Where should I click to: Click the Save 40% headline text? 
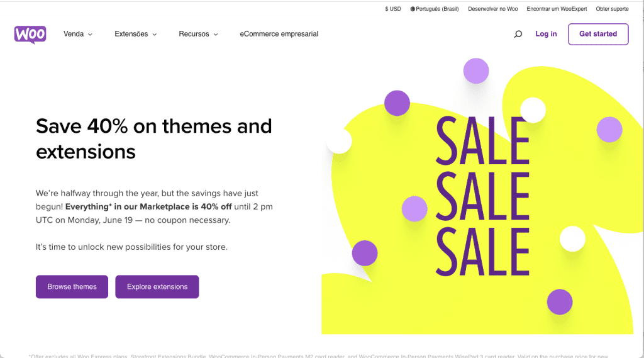pos(154,138)
